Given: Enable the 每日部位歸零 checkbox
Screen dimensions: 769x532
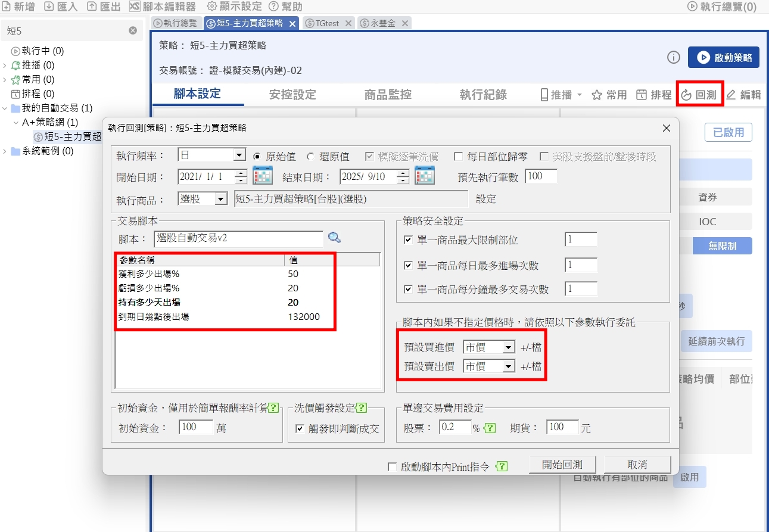Looking at the screenshot, I should click(x=458, y=157).
